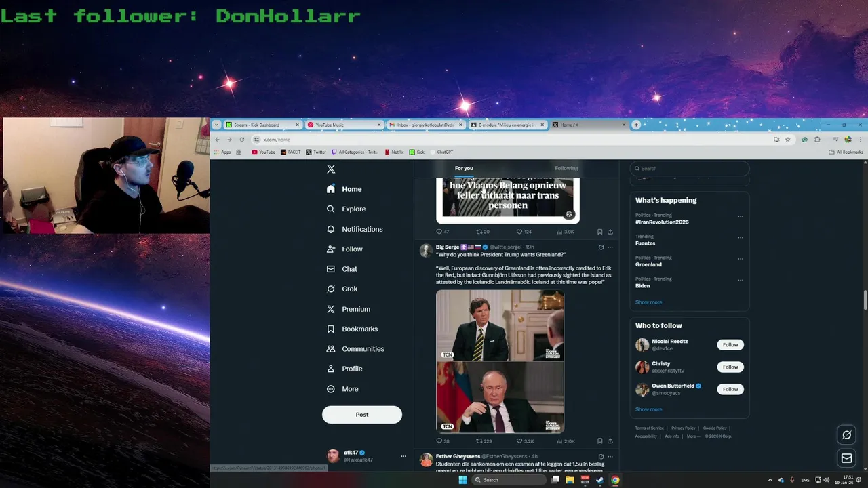Reply to the Big Serge post
The image size is (868, 488).
pos(442,441)
